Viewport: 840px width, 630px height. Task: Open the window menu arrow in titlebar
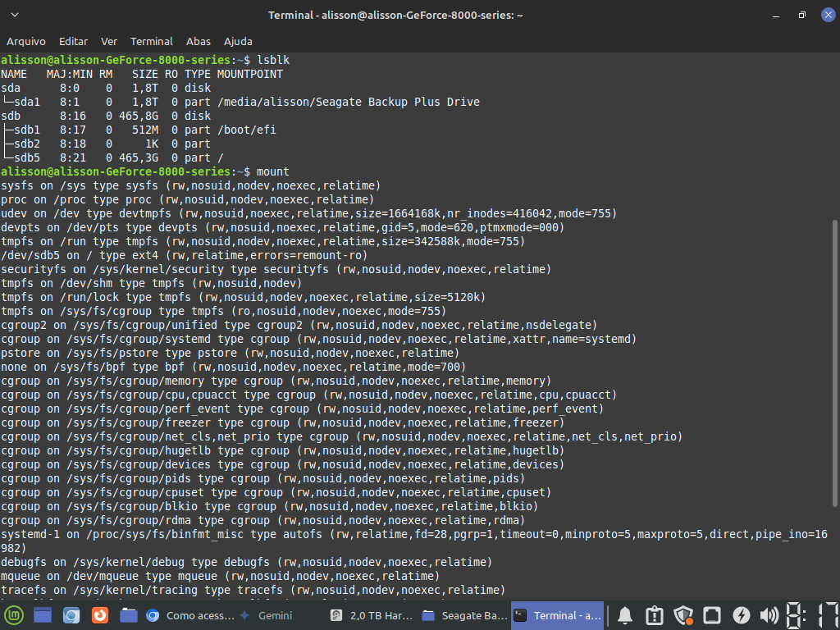(16, 15)
